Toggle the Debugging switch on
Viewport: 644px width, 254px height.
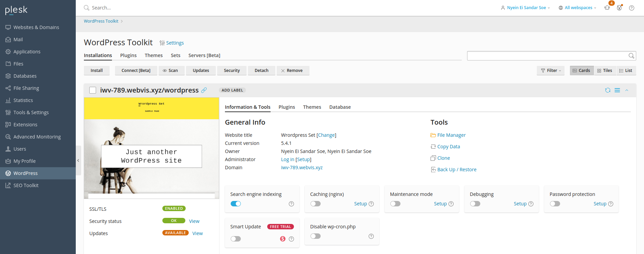pos(475,204)
